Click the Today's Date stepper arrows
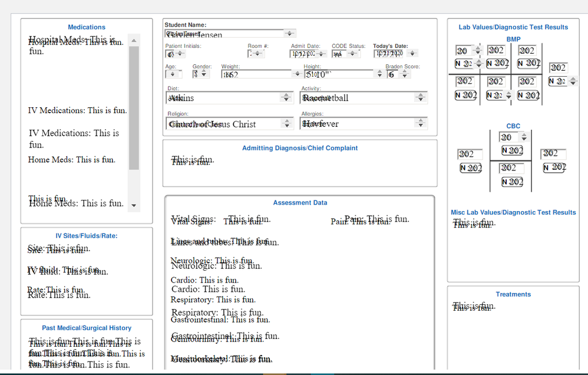588x375 pixels. point(413,54)
